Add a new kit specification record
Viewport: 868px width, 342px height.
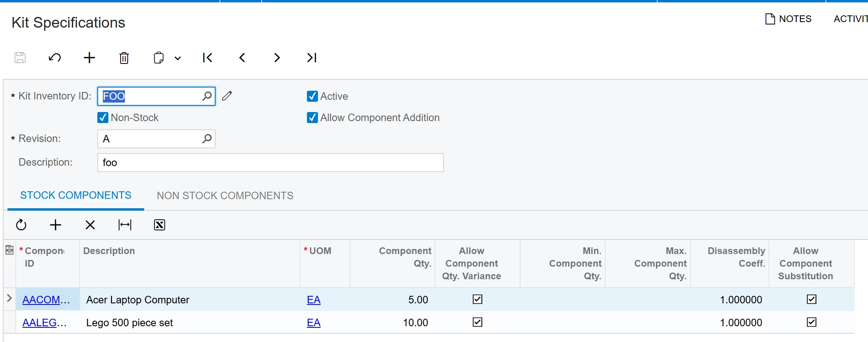(89, 58)
